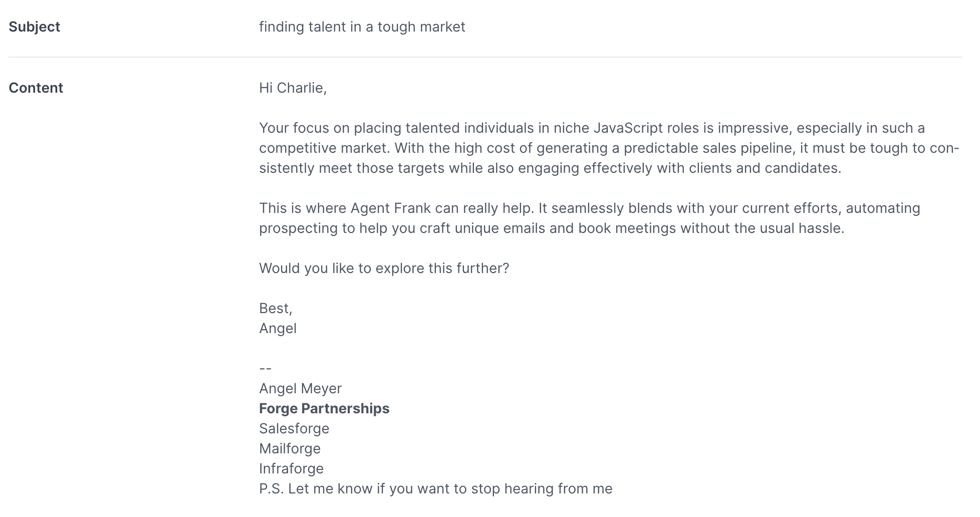Click the Content field label
980x517 pixels.
[x=36, y=88]
